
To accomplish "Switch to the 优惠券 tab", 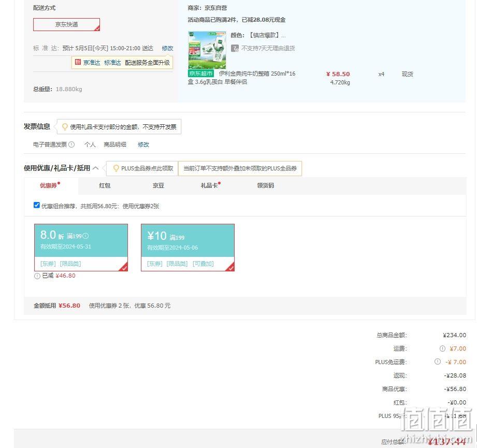I will (51, 185).
